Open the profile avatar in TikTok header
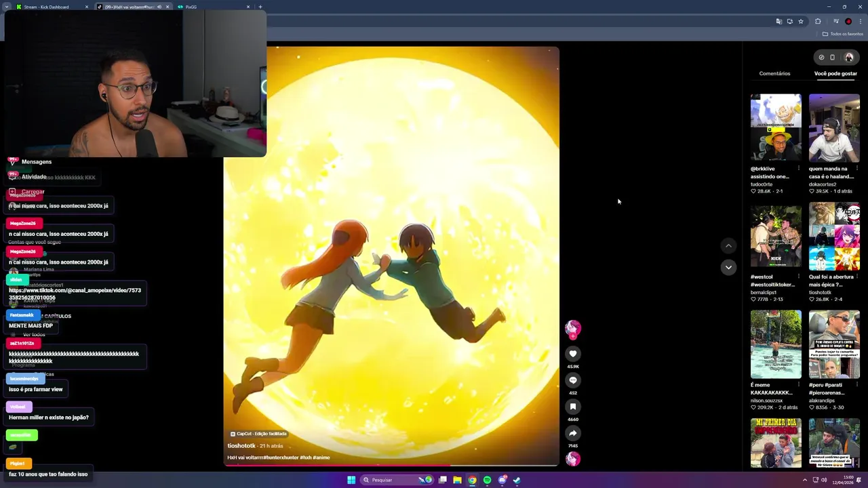Viewport: 868px width, 488px height. [849, 58]
